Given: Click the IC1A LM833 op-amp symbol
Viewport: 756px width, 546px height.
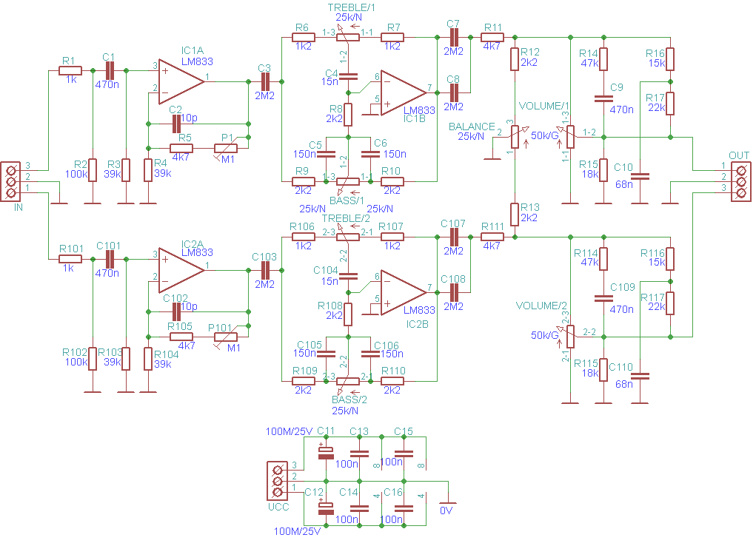Looking at the screenshot, I should point(181,81).
